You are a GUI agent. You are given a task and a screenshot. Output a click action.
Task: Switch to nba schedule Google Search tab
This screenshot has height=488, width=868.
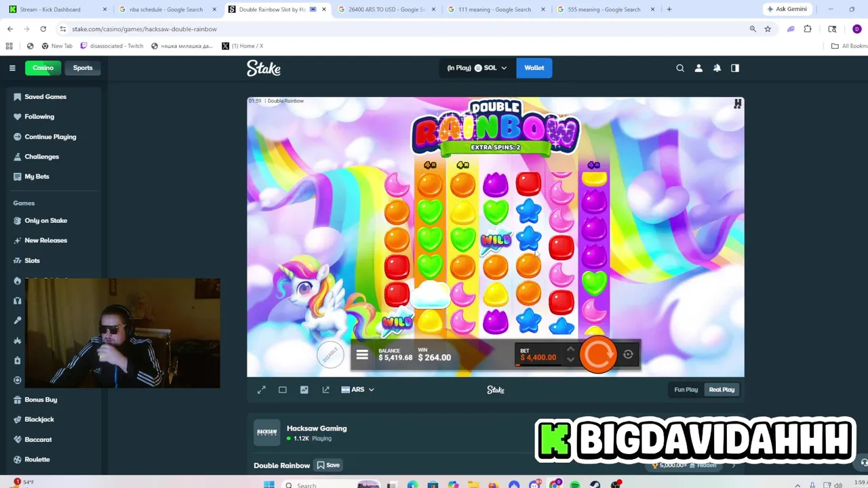click(167, 9)
